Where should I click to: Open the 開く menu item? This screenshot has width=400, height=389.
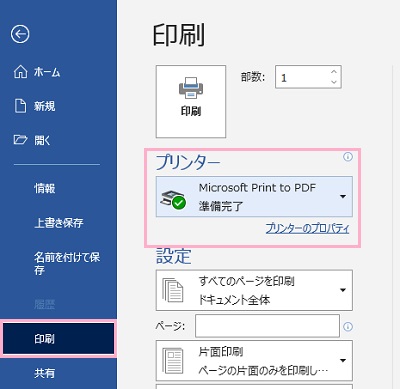click(x=32, y=140)
